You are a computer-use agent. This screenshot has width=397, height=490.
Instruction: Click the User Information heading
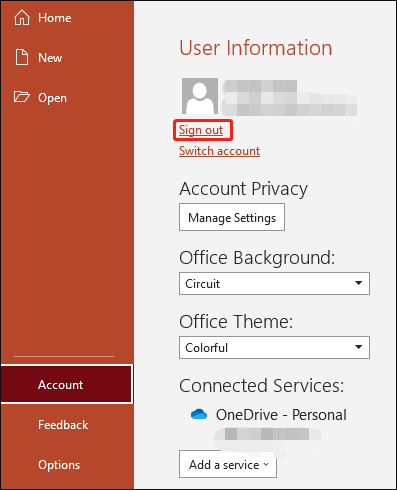click(256, 48)
